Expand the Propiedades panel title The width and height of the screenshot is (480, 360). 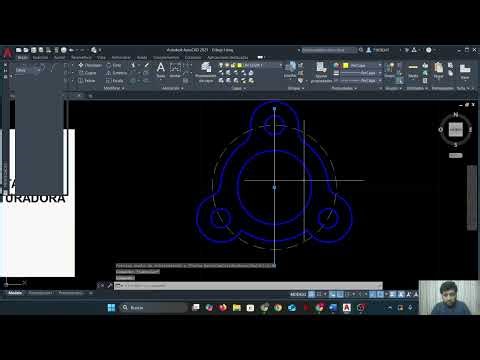point(344,88)
